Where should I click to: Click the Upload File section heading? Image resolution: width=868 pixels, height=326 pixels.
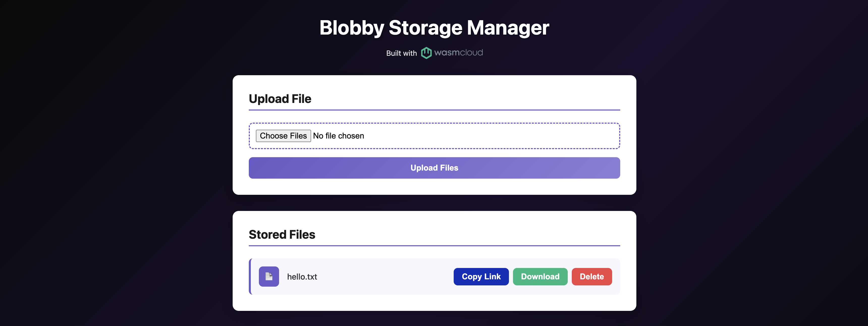[280, 99]
